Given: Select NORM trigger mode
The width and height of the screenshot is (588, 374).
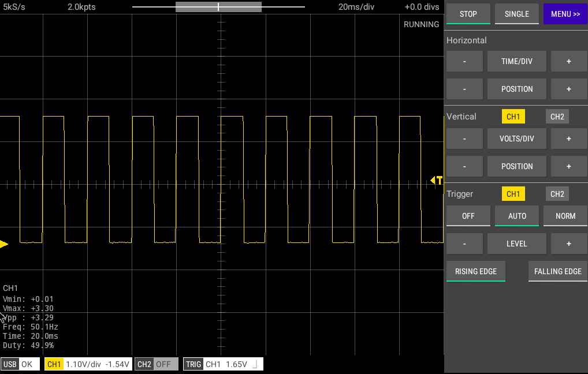Looking at the screenshot, I should tap(565, 216).
